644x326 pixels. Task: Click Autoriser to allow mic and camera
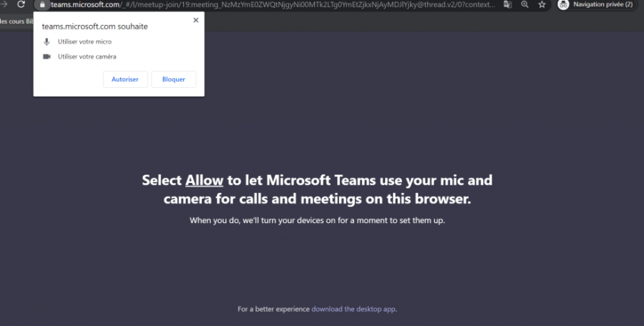click(125, 79)
